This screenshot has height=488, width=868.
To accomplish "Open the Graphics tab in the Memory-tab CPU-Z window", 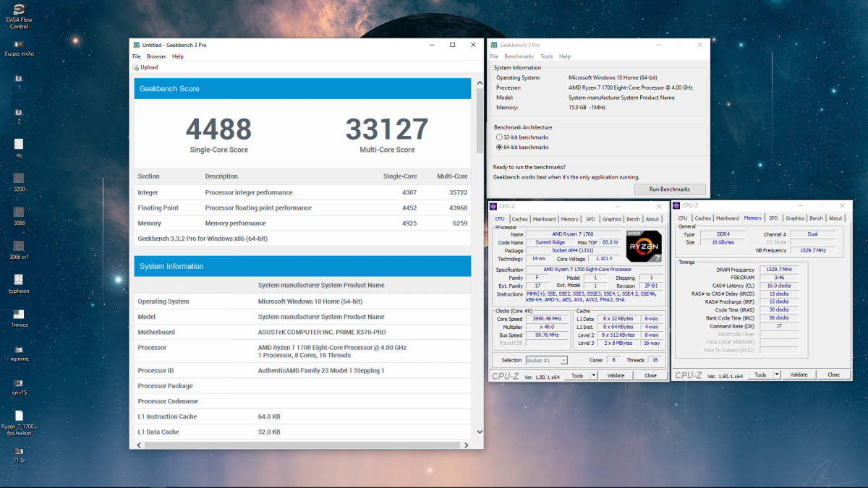I will pos(795,218).
